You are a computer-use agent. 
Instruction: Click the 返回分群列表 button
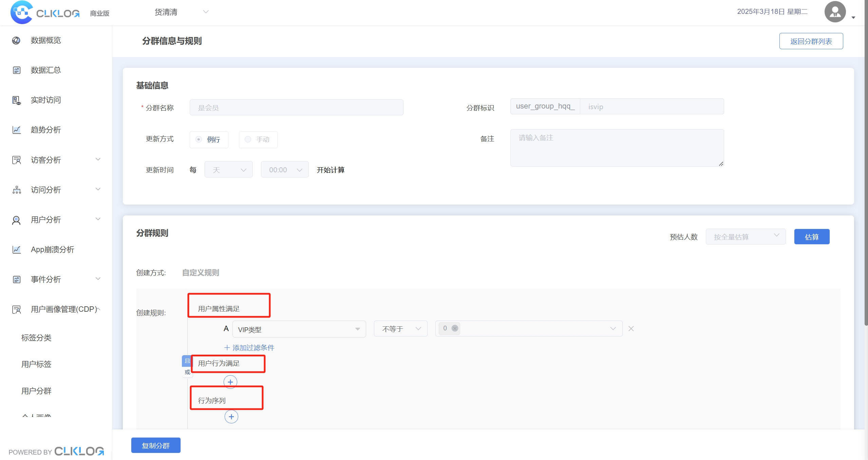[811, 41]
